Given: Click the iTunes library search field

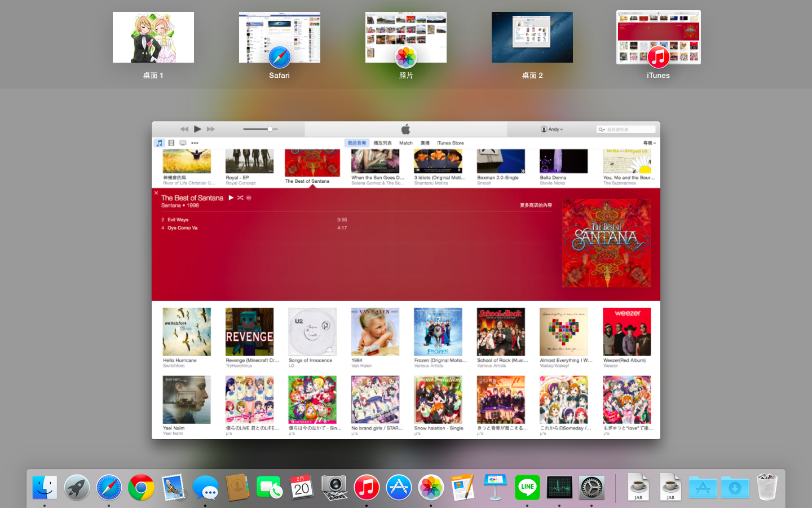Looking at the screenshot, I should click(x=626, y=129).
